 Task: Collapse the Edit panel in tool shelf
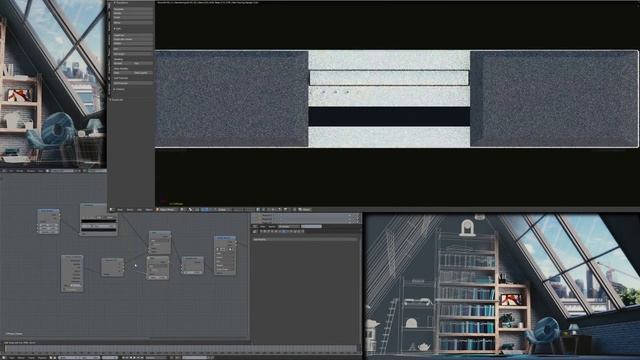point(118,29)
